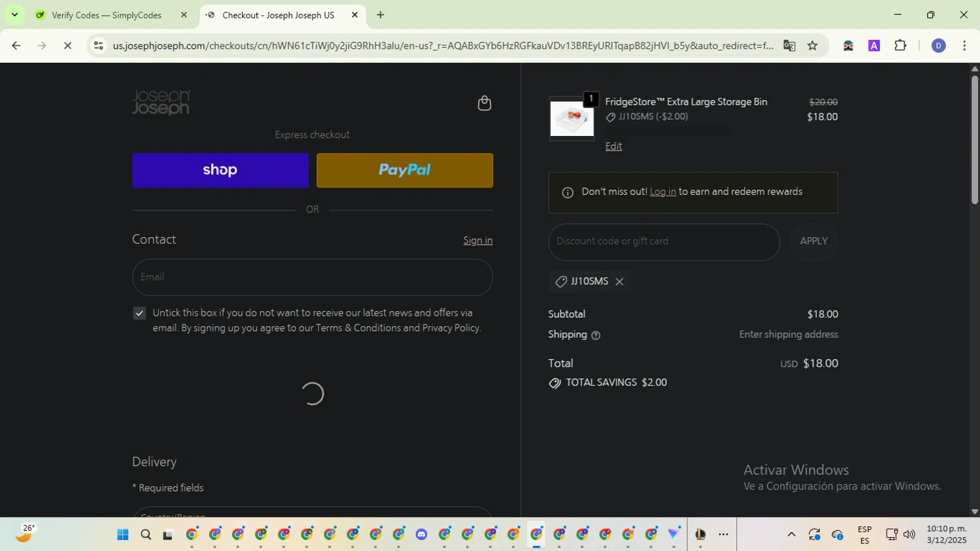Image resolution: width=980 pixels, height=551 pixels.
Task: Open the tab search dropdown arrow
Action: pyautogui.click(x=14, y=15)
